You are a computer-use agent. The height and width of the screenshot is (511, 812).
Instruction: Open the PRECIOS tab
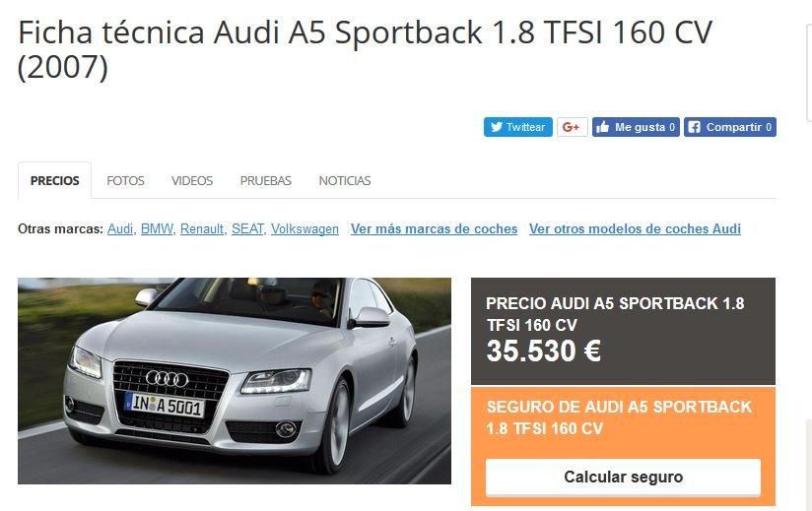click(55, 180)
